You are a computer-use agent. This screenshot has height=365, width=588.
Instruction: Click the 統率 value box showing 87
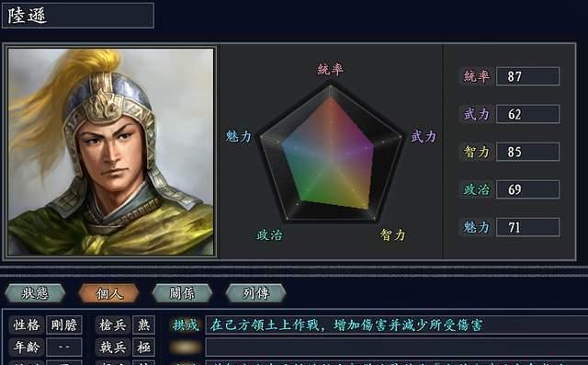click(x=527, y=76)
